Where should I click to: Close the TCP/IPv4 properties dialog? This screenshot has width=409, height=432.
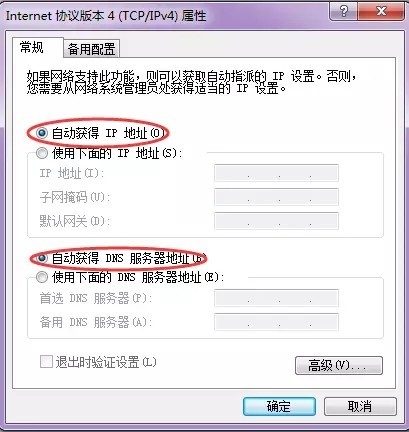click(x=381, y=12)
